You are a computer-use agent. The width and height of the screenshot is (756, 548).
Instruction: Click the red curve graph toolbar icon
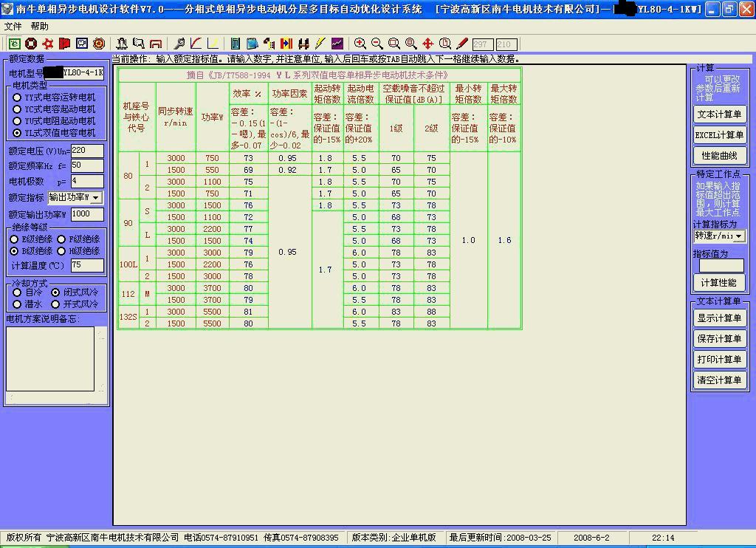(196, 44)
